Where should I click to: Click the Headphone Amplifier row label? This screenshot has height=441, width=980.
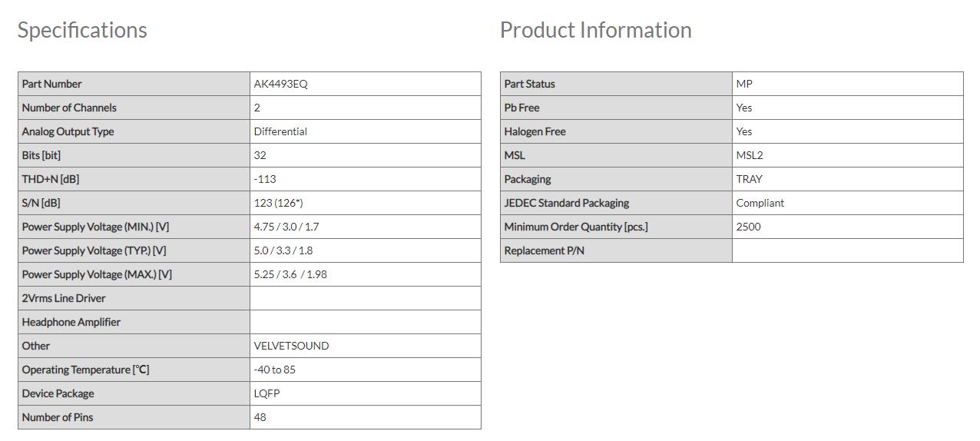coord(71,322)
